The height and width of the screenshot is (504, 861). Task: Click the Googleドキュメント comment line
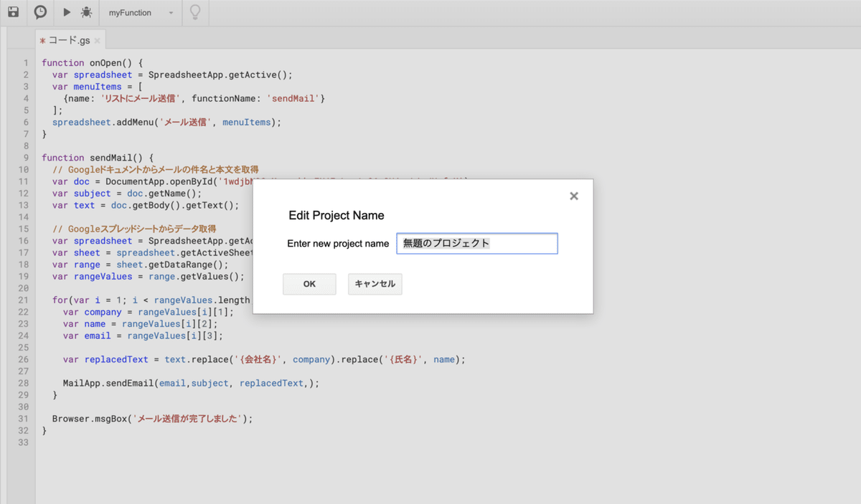[155, 169]
